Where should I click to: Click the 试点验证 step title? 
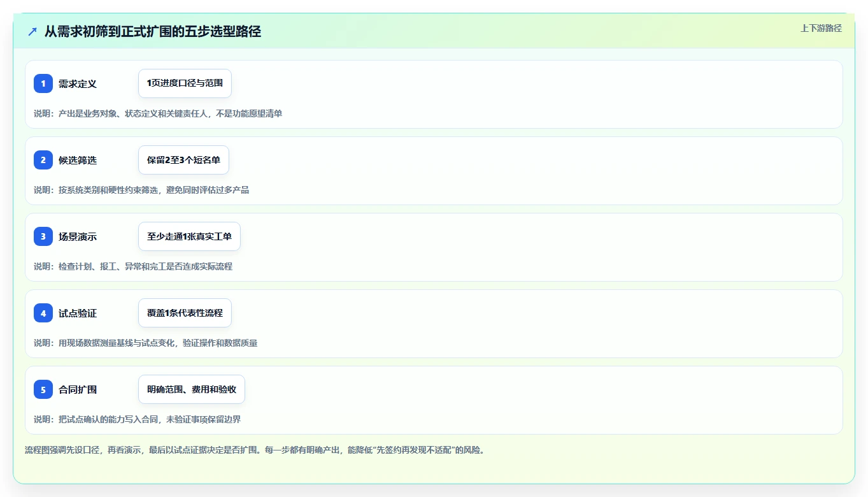[x=78, y=313]
